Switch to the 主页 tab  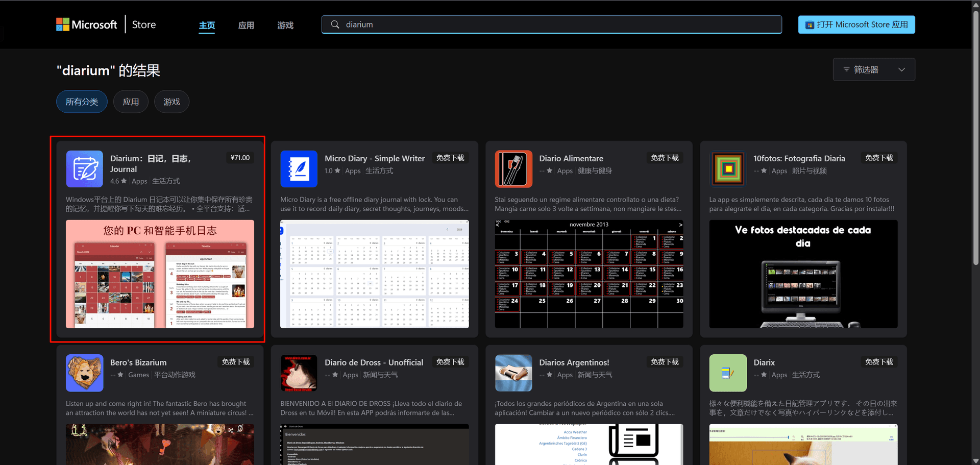click(207, 25)
